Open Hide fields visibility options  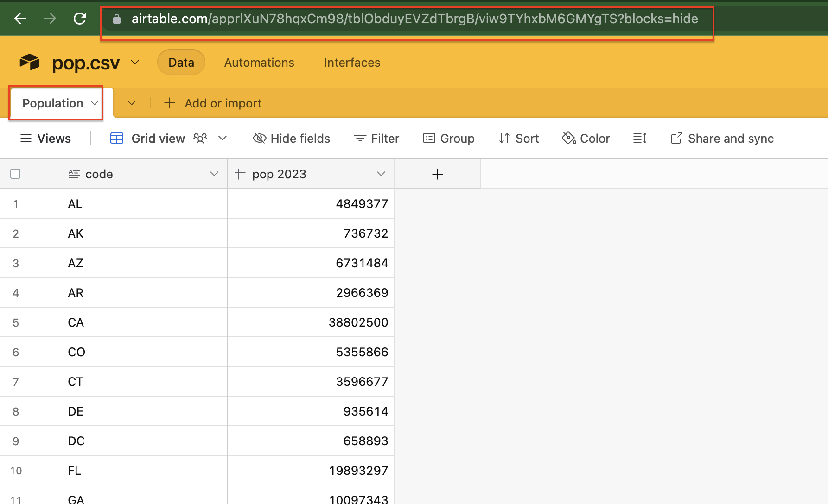[x=291, y=138]
